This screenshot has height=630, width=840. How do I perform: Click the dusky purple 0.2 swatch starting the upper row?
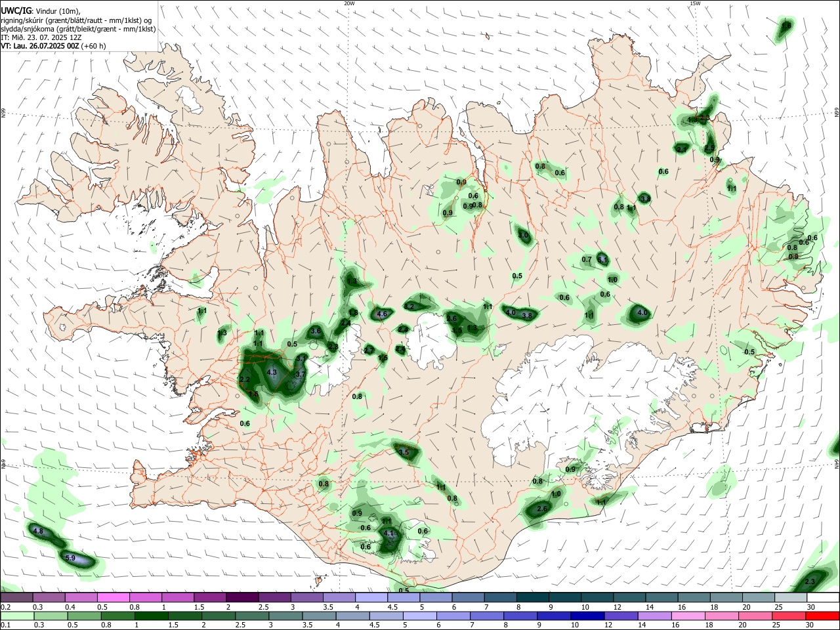click(16, 597)
